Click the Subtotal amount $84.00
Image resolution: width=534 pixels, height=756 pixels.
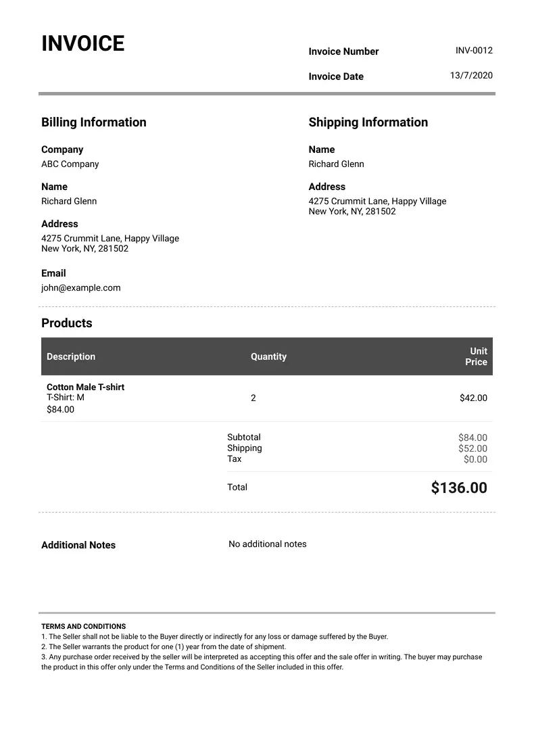[x=472, y=438]
